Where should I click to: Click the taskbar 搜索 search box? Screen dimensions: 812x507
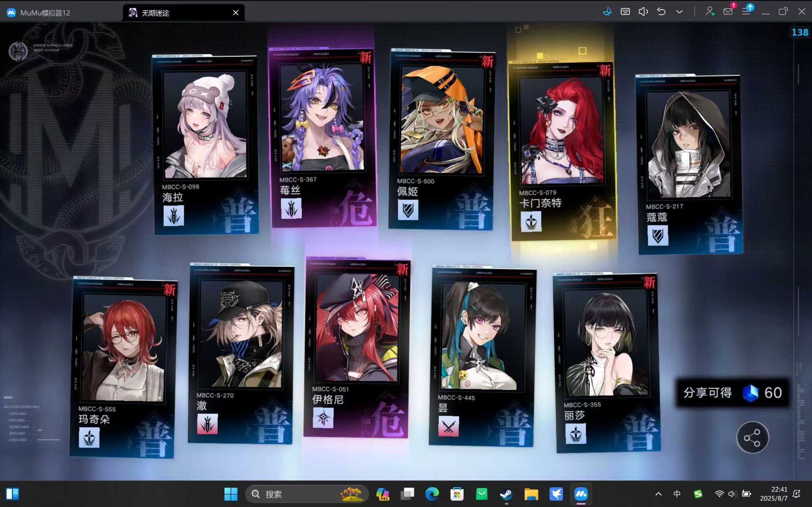click(307, 494)
